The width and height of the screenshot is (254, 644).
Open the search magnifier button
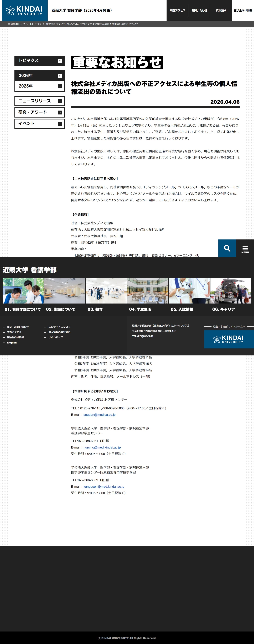227,248
